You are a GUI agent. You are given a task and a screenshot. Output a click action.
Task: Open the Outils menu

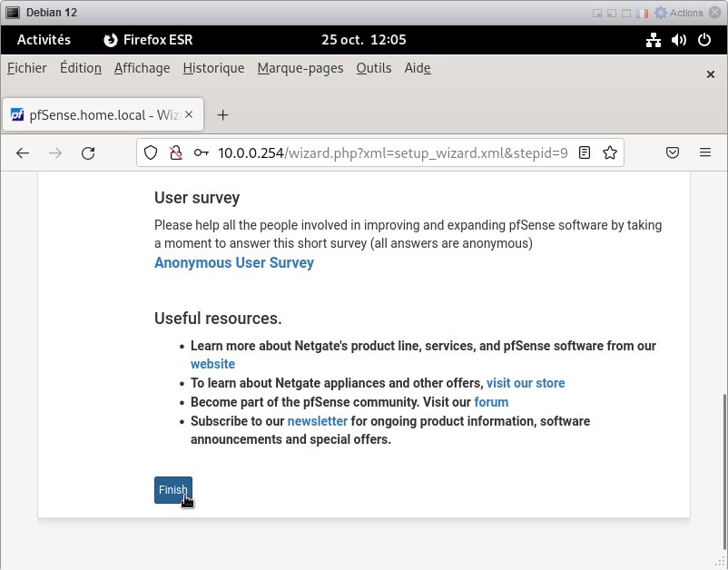374,68
